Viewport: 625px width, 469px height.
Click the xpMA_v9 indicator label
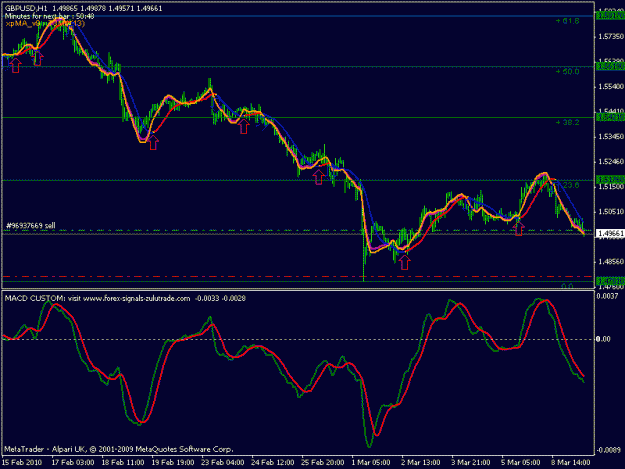click(x=45, y=24)
